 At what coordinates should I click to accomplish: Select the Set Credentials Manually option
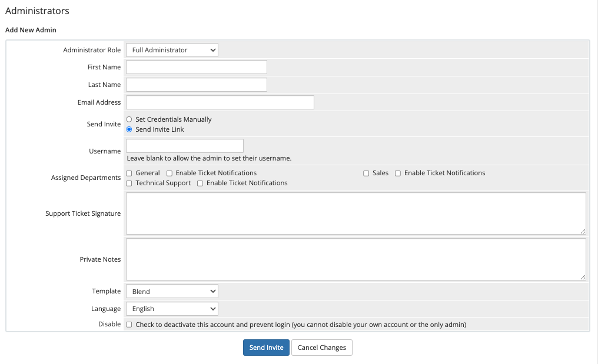(x=129, y=119)
